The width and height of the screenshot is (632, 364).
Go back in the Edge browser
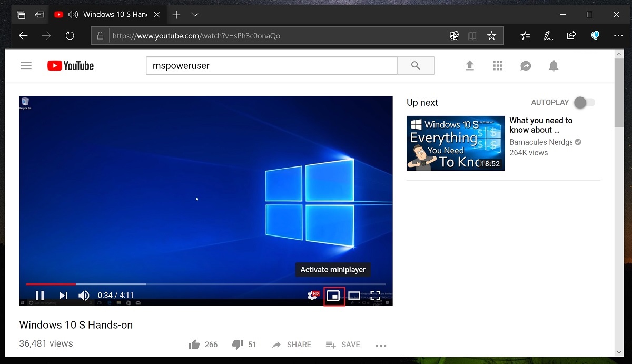(23, 36)
